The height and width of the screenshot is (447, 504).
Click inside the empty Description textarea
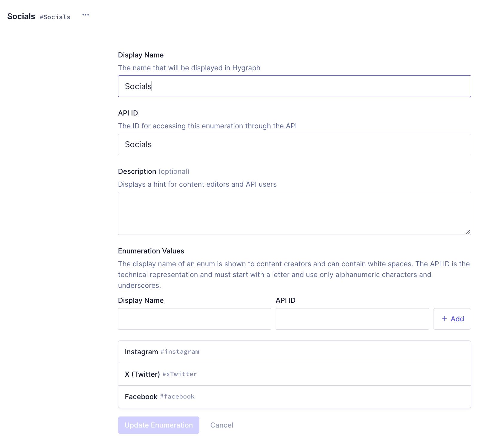click(294, 213)
